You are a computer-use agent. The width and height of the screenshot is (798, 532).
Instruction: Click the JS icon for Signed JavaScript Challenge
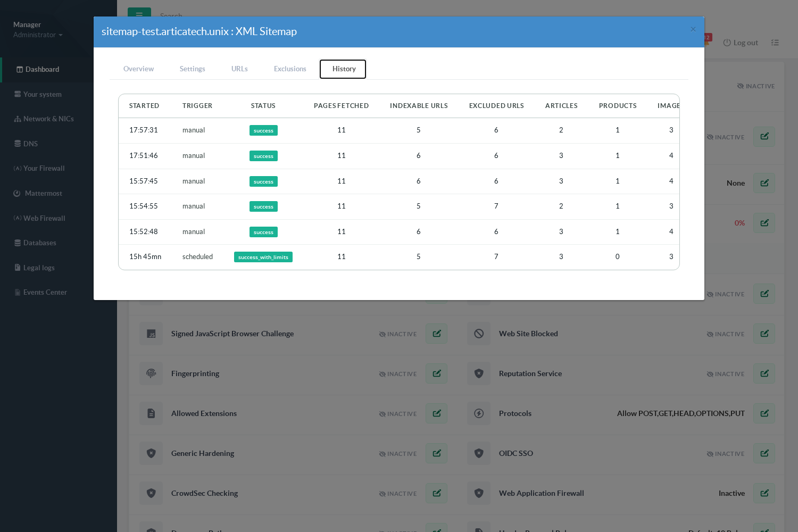tap(151, 334)
